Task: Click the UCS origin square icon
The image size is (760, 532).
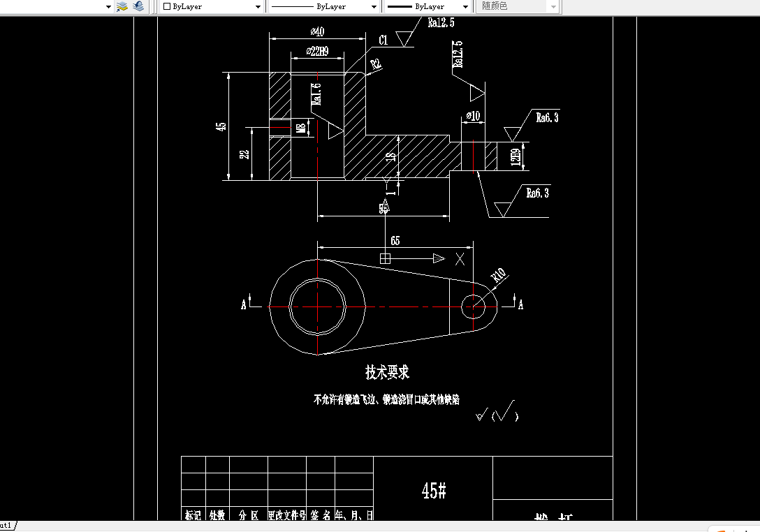Action: 385,258
